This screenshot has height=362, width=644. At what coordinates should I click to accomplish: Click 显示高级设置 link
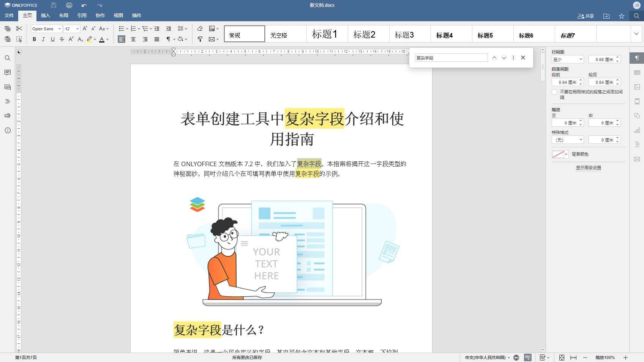tap(588, 168)
